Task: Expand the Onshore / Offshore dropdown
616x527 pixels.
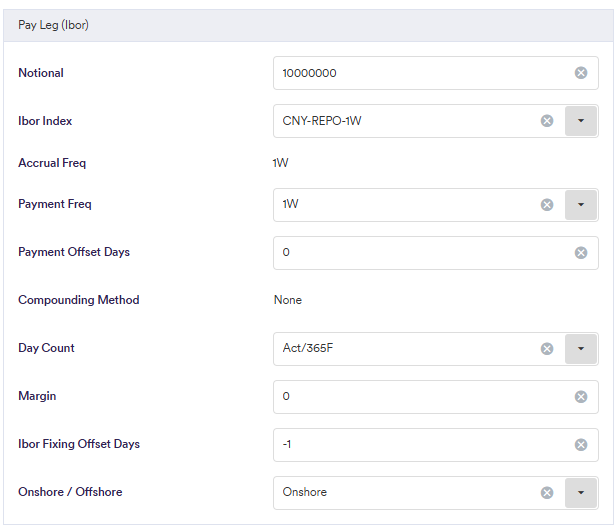Action: click(581, 493)
